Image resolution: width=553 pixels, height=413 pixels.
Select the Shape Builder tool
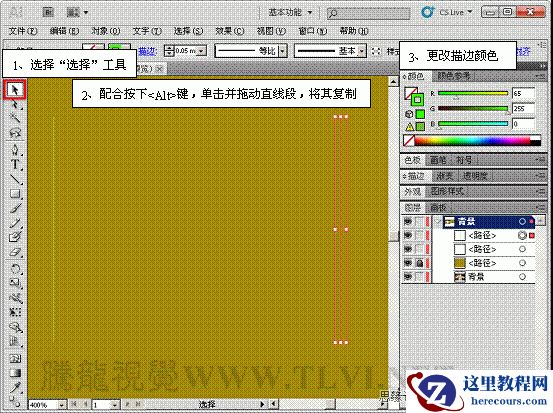15,327
